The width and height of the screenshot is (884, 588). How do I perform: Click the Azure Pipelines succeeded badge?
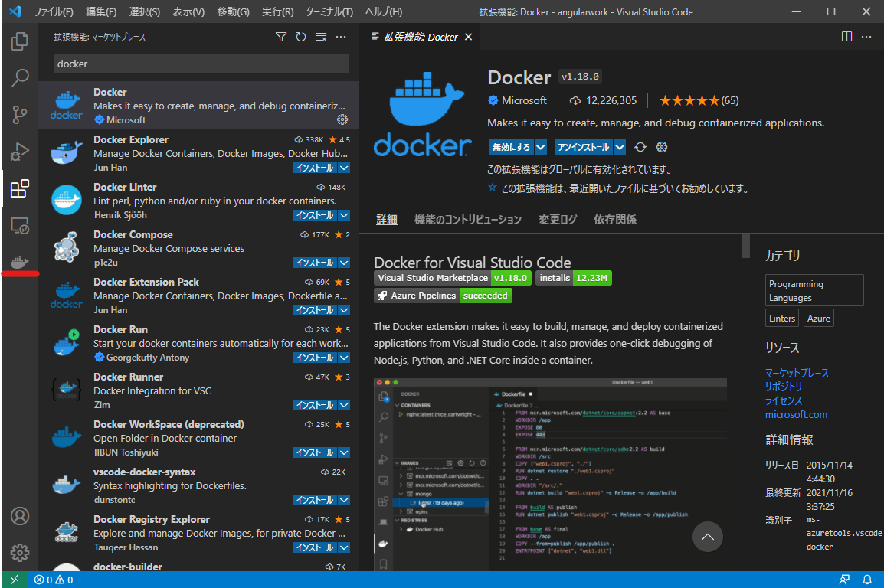point(443,296)
